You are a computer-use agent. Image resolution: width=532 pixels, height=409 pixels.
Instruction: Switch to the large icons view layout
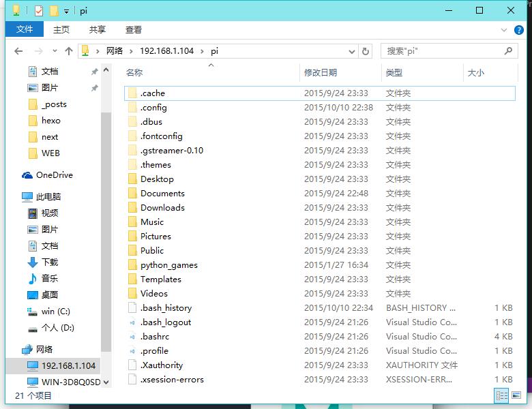(x=518, y=395)
